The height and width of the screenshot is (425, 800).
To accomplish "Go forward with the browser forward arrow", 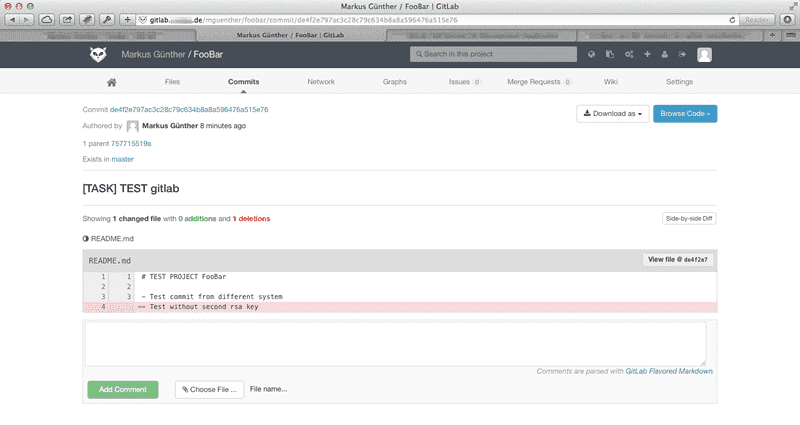I will pos(27,20).
